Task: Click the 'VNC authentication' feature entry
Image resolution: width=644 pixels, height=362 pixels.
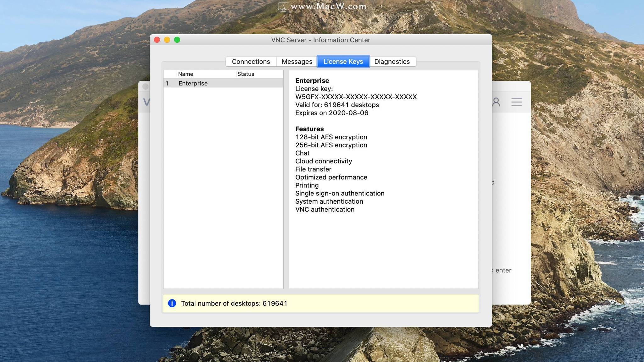Action: click(325, 210)
